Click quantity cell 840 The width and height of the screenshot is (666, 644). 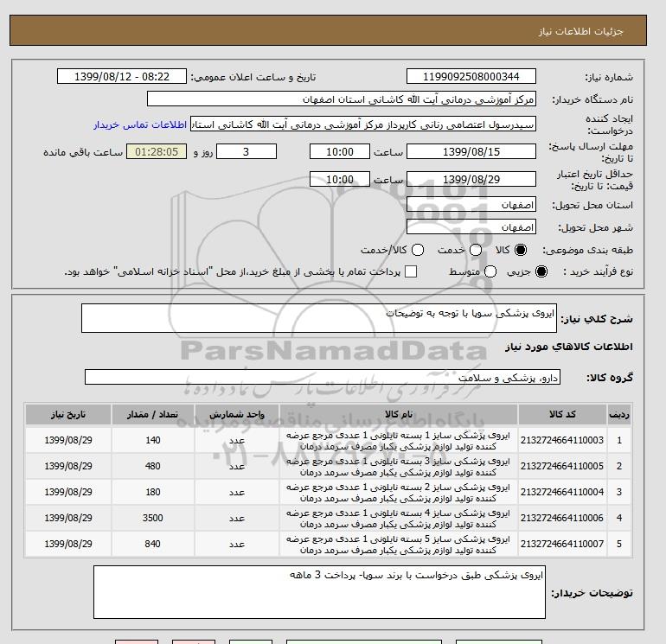coord(153,544)
